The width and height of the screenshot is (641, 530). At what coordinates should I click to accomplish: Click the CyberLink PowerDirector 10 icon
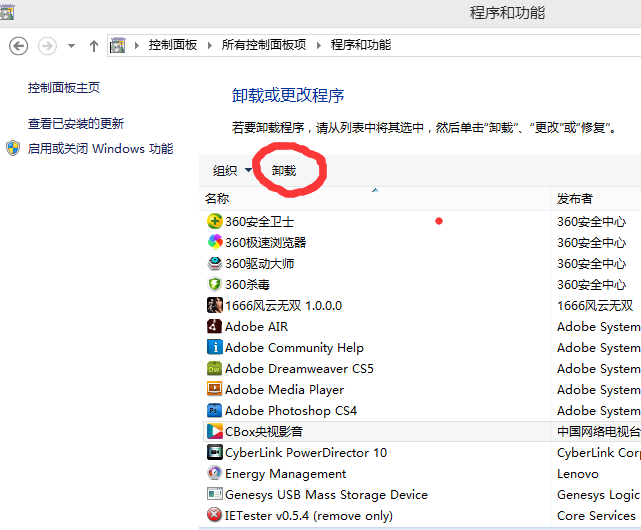pyautogui.click(x=215, y=452)
